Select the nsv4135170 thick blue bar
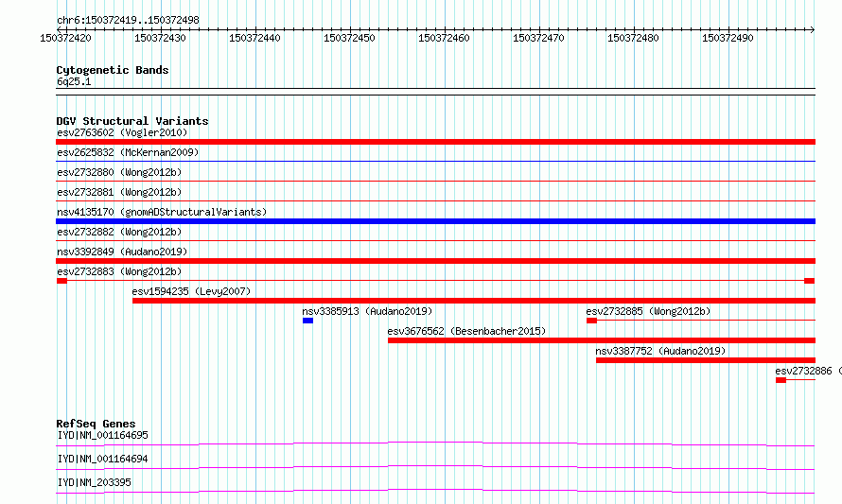842x504 pixels. (435, 221)
